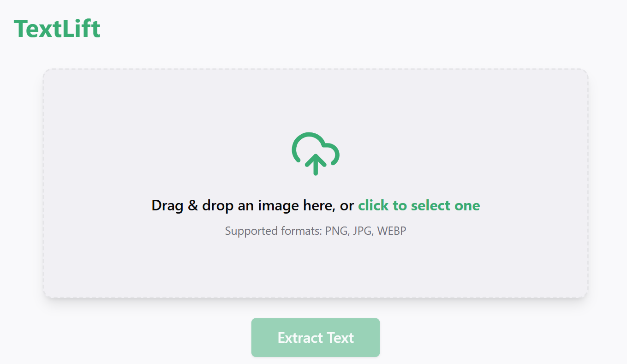This screenshot has height=364, width=627.
Task: Click 'Drag & drop an image here' text
Action: pyautogui.click(x=243, y=205)
